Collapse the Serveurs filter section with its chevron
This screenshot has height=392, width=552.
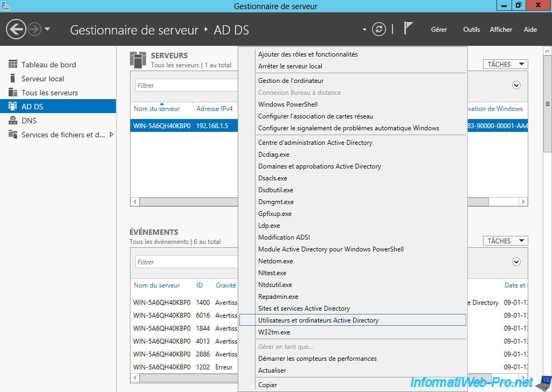pos(516,85)
